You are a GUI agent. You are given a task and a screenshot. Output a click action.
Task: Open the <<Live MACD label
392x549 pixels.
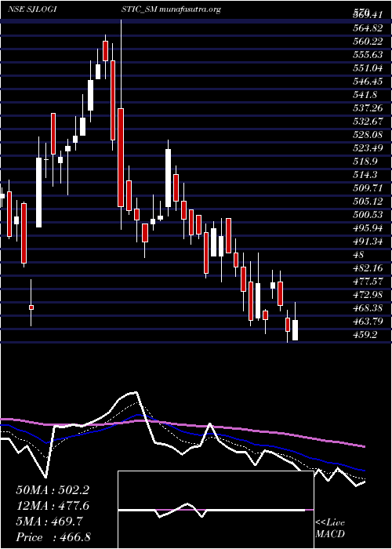(x=330, y=529)
